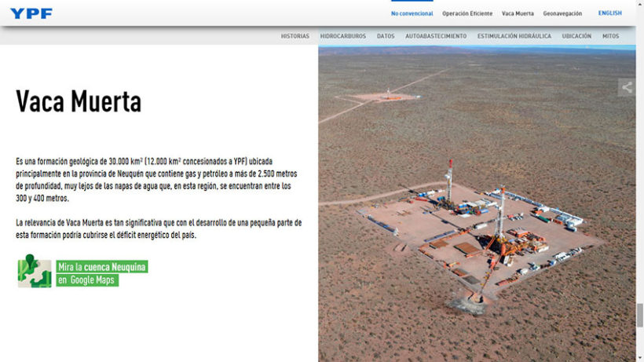
Task: Select Datos in the secondary navigation
Action: click(x=386, y=36)
